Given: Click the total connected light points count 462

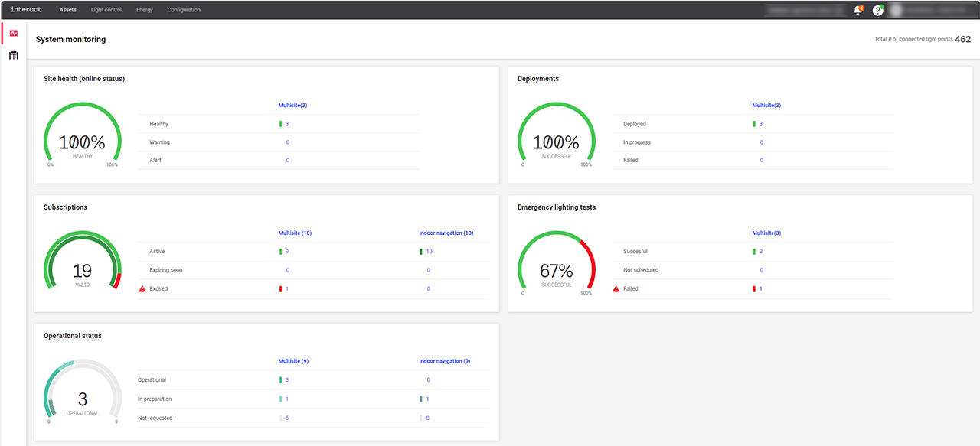Looking at the screenshot, I should click(x=962, y=38).
